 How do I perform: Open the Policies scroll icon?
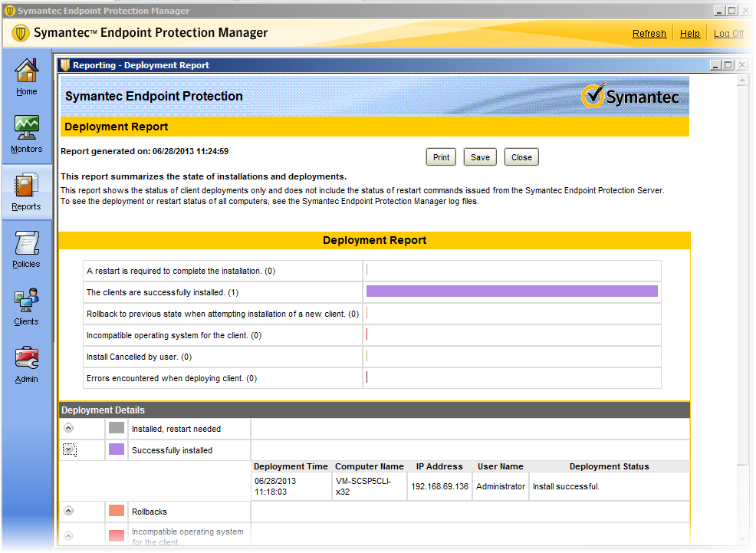[x=27, y=243]
